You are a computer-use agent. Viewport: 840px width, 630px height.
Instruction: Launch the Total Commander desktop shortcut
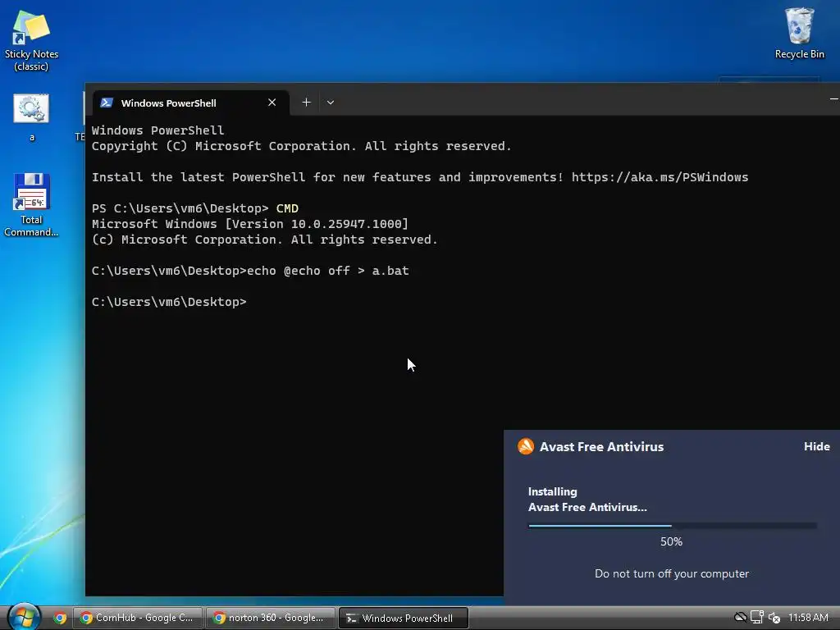[31, 204]
